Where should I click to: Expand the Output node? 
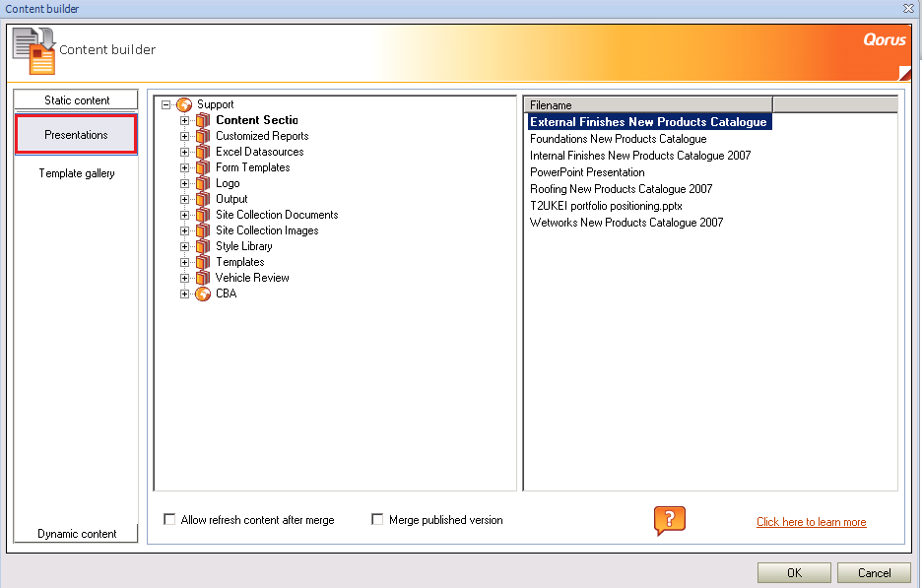tap(184, 199)
